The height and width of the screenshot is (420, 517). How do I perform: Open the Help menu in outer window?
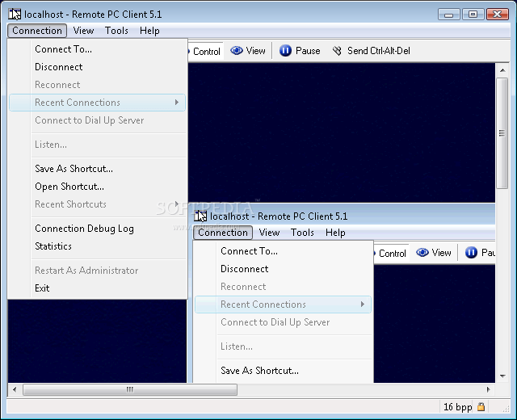click(149, 31)
